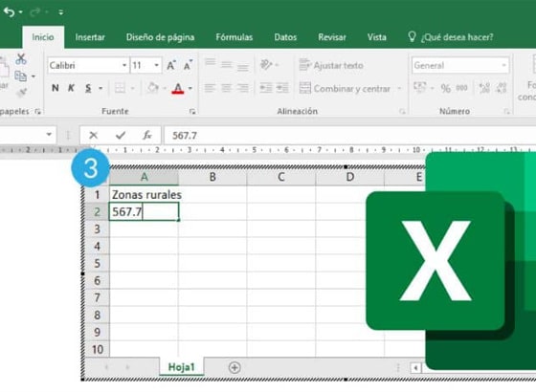The image size is (536, 392).
Task: Expand the Font Color dropdown arrow
Action: (190, 88)
